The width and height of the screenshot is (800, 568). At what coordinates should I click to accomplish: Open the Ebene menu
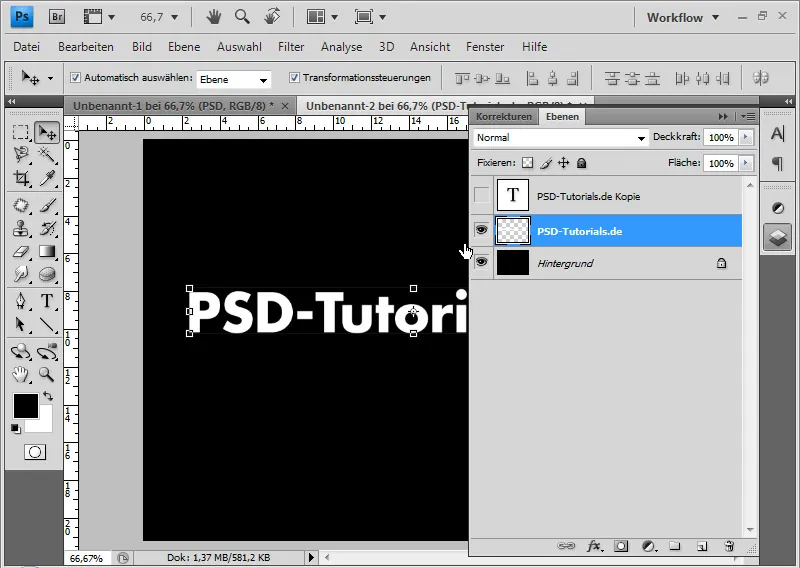(184, 47)
